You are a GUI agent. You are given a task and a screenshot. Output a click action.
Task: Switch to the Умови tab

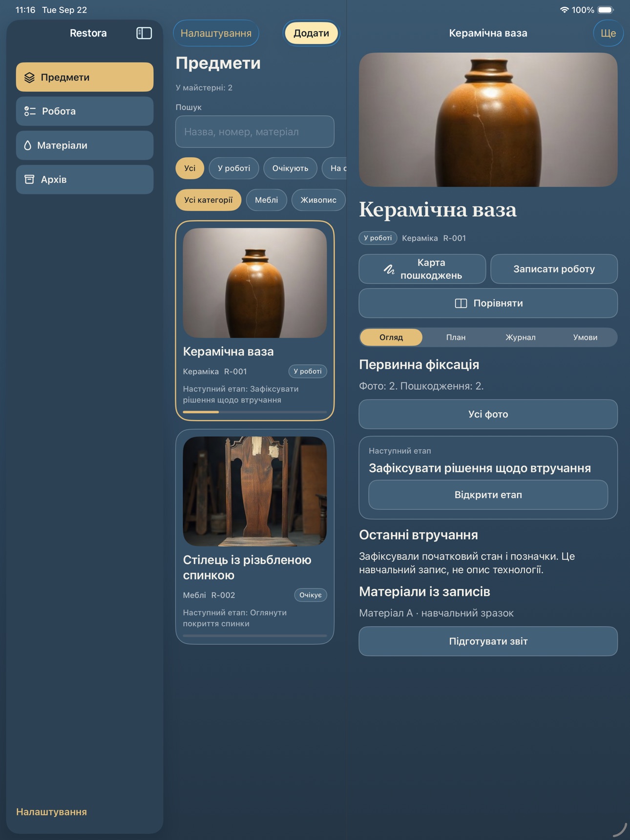pos(585,337)
